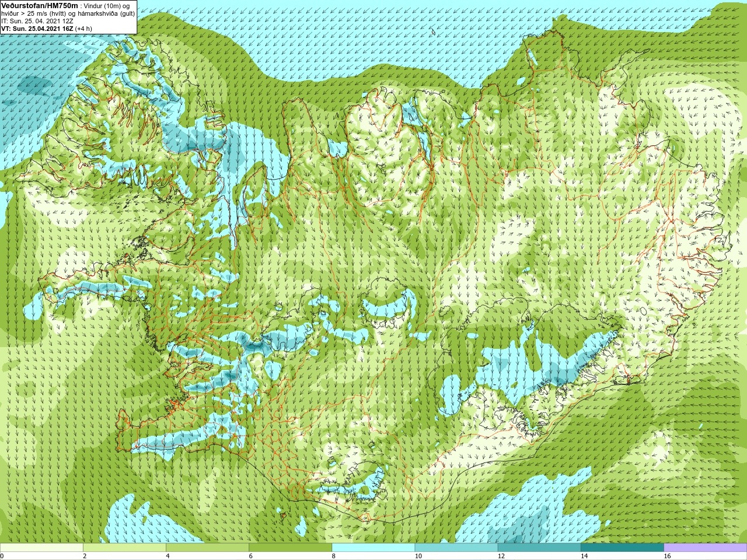Image resolution: width=747 pixels, height=560 pixels.
Task: Click the scale label '4'
Action: 167,556
